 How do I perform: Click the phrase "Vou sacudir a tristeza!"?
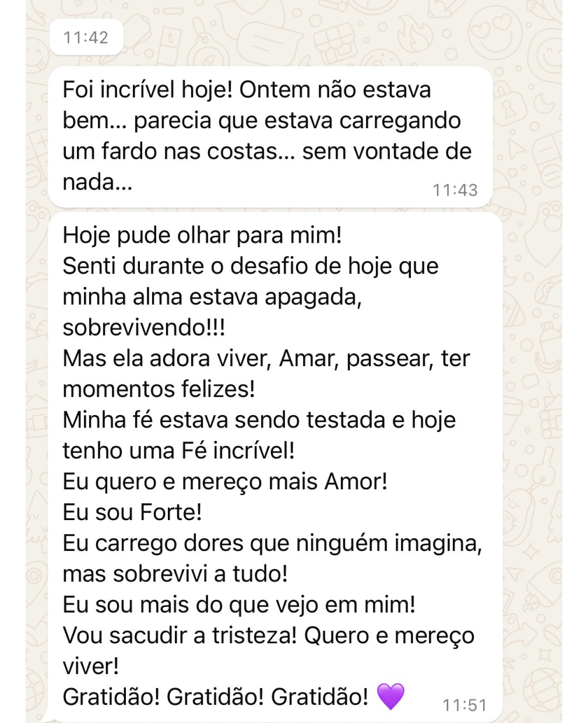click(x=180, y=636)
